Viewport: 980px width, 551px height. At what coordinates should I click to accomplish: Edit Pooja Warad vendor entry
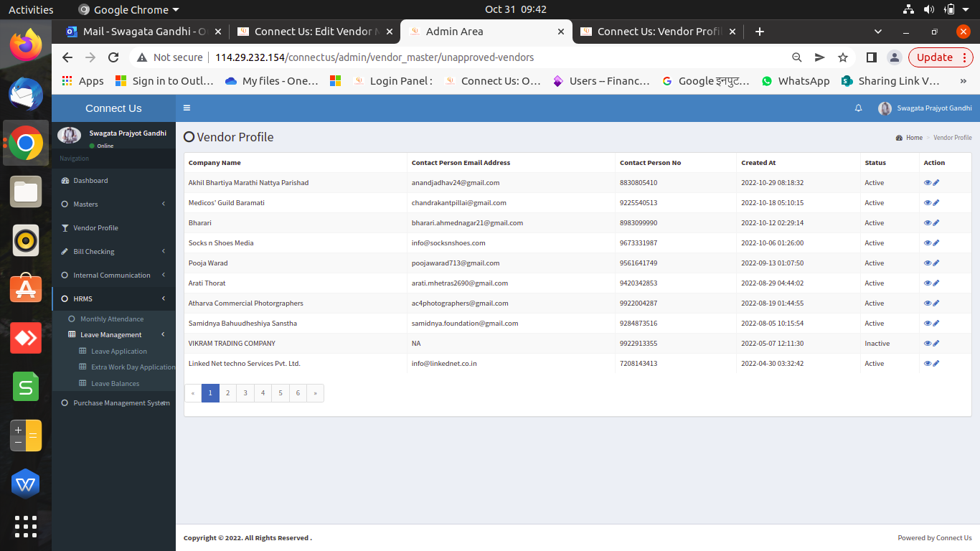936,263
